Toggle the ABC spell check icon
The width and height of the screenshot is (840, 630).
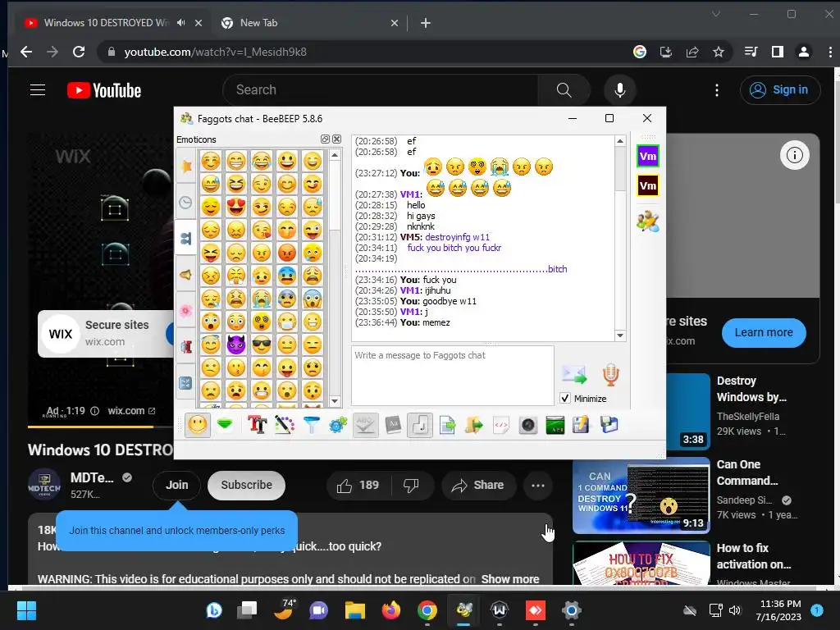click(x=365, y=426)
